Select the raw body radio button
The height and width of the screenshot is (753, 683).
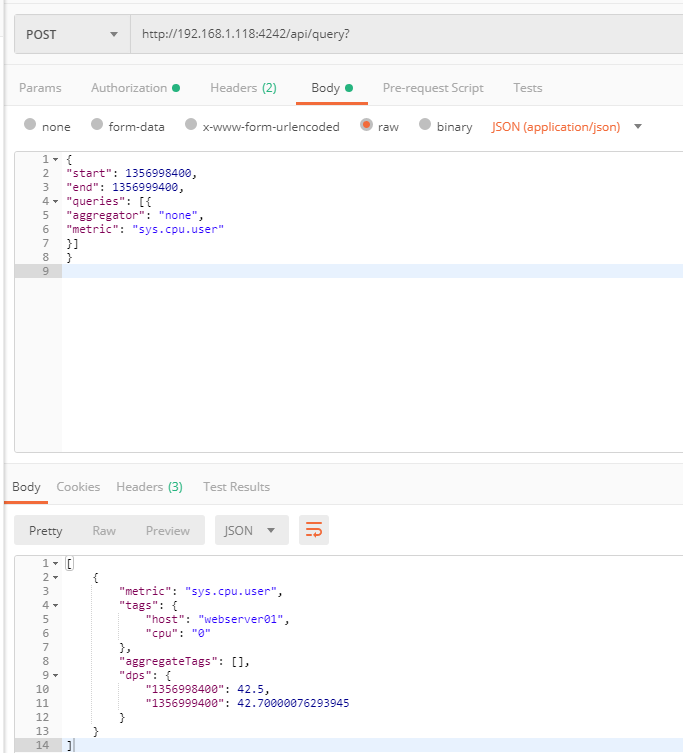tap(366, 125)
